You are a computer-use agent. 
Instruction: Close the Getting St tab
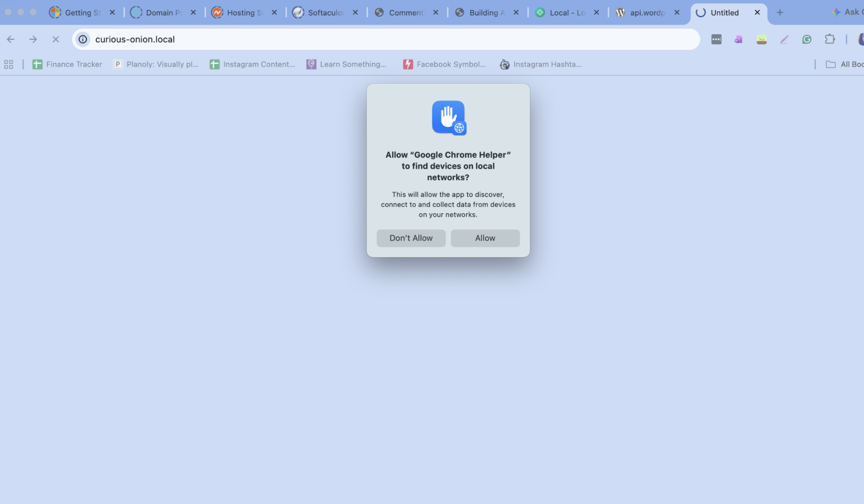click(x=112, y=13)
